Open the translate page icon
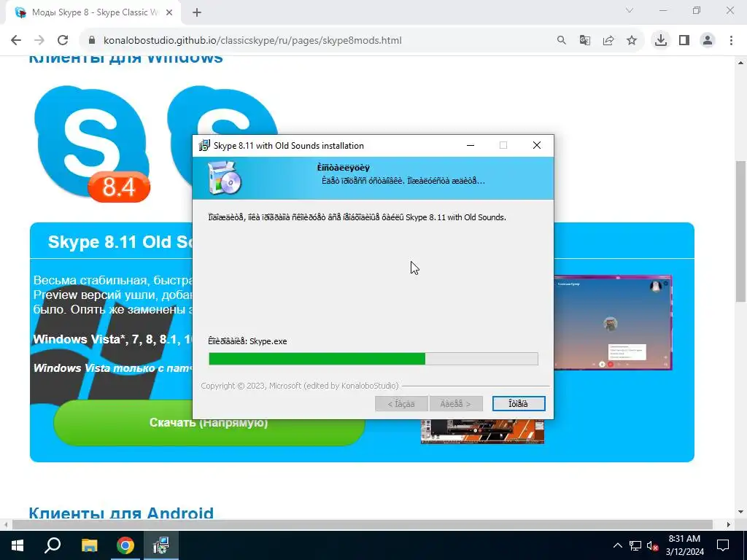 click(x=585, y=41)
